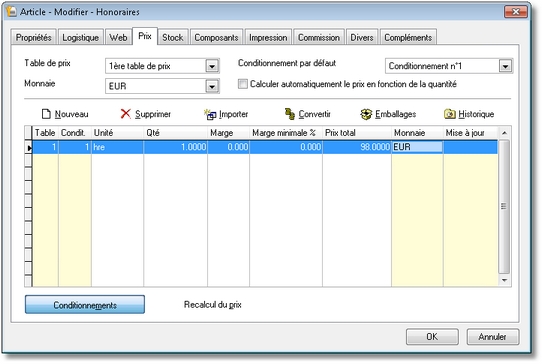Open the Web tab
The image size is (542, 364).
coord(118,37)
